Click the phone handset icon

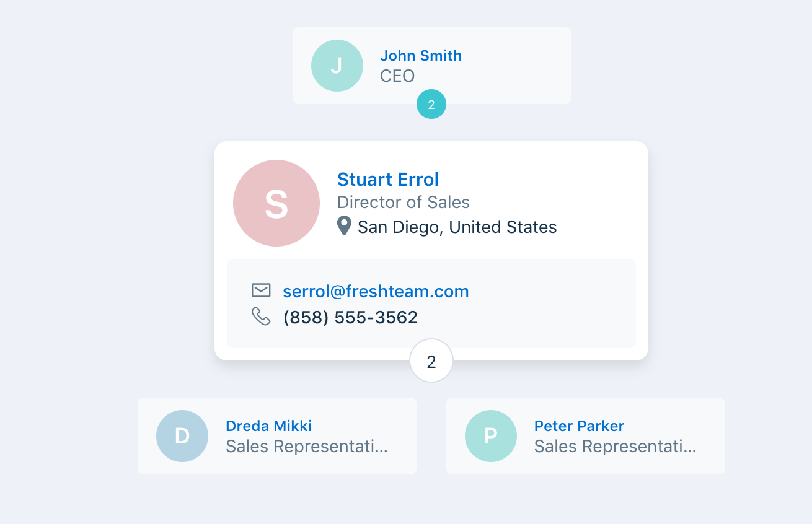coord(261,317)
